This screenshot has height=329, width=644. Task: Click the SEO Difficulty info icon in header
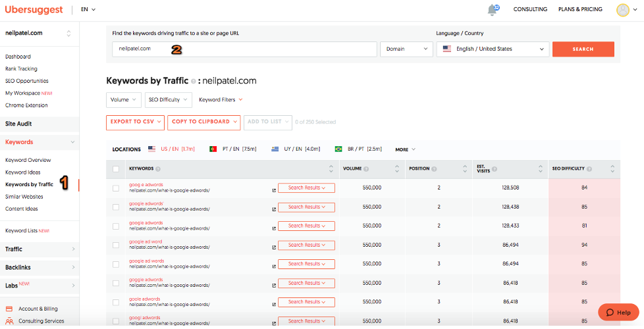(x=590, y=169)
